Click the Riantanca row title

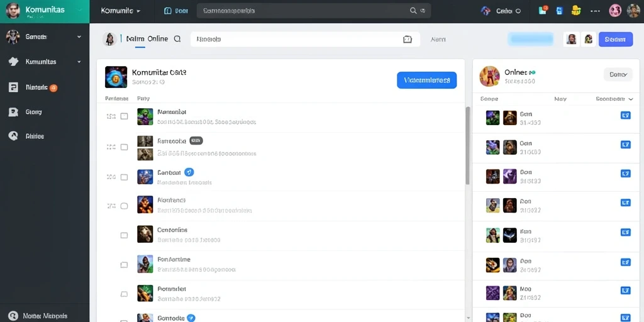pyautogui.click(x=171, y=200)
